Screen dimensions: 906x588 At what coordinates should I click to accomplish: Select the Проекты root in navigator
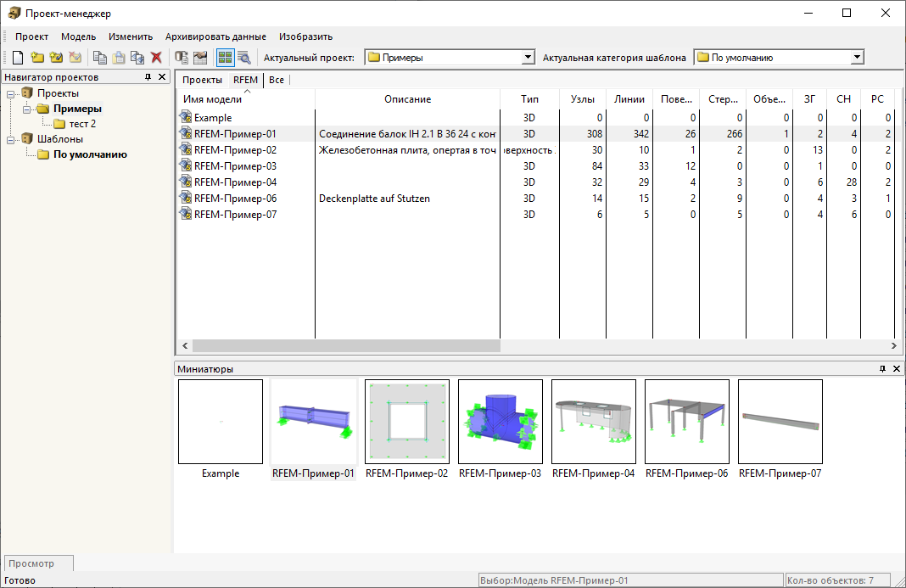58,93
